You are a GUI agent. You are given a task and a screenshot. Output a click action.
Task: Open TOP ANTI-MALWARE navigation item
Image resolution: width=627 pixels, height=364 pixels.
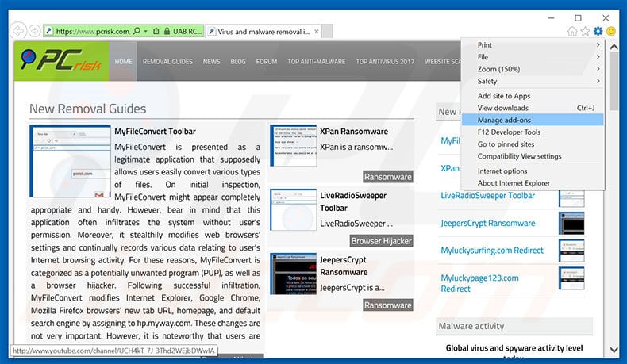click(x=317, y=62)
